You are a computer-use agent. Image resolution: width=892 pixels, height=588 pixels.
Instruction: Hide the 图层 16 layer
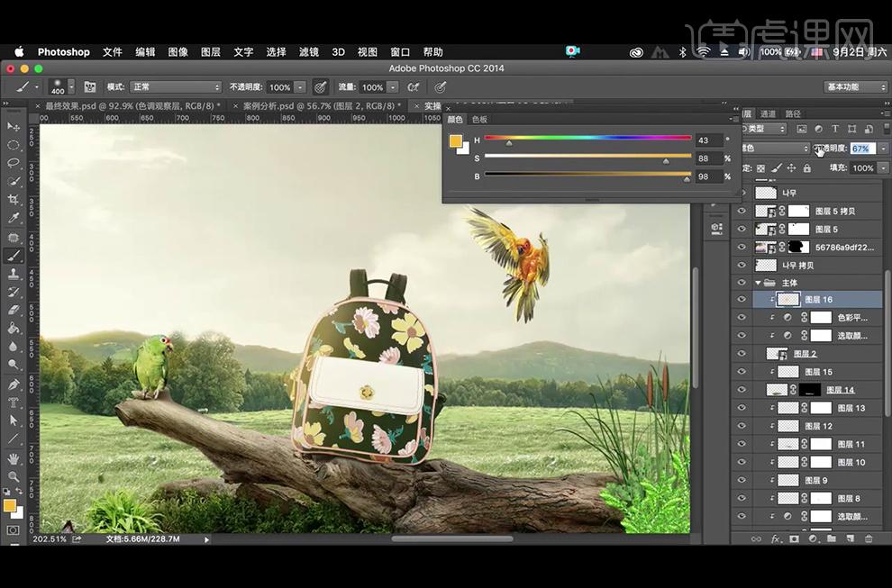[x=742, y=299]
